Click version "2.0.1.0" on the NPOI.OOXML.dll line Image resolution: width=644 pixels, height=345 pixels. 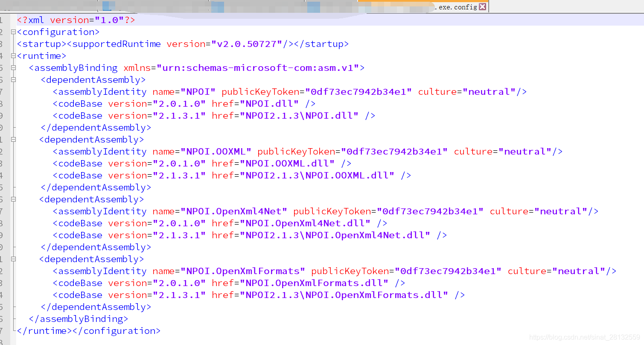179,164
